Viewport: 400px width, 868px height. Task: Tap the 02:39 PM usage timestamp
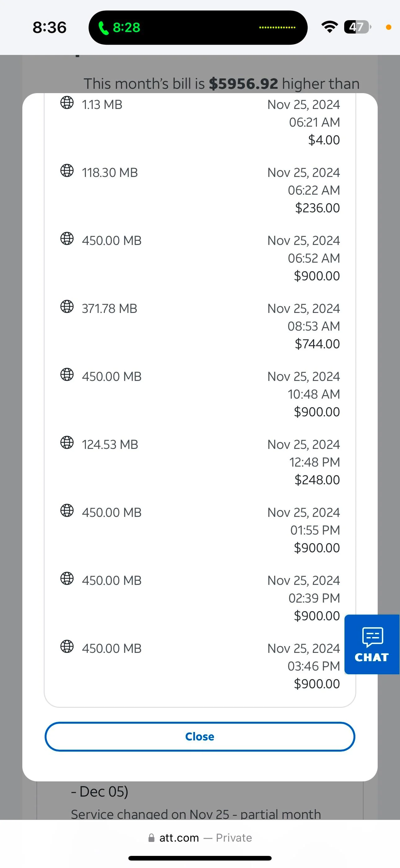click(x=314, y=599)
